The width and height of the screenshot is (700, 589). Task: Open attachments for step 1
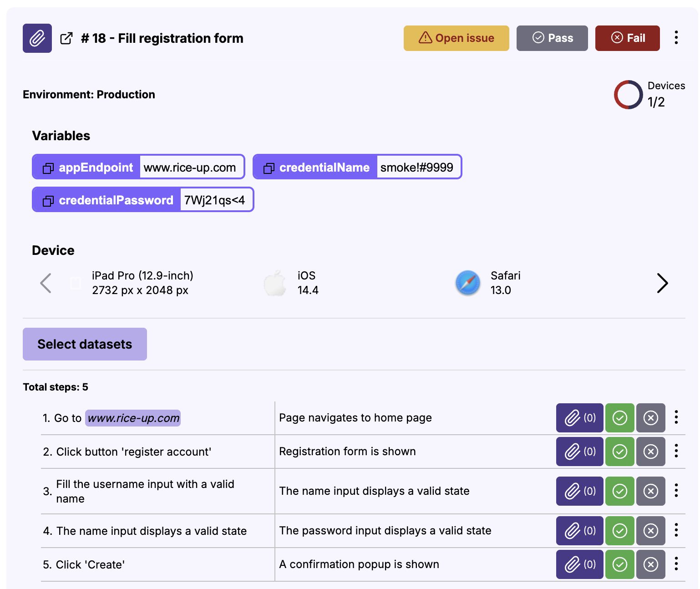click(579, 417)
